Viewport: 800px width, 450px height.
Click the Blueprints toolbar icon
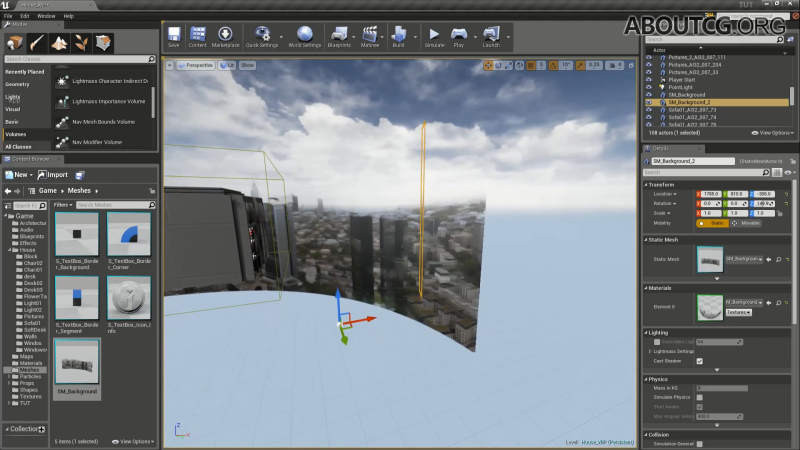(x=339, y=37)
